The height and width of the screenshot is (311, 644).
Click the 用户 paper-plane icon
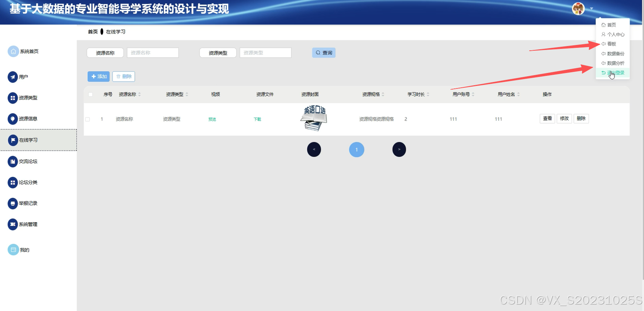pos(13,77)
